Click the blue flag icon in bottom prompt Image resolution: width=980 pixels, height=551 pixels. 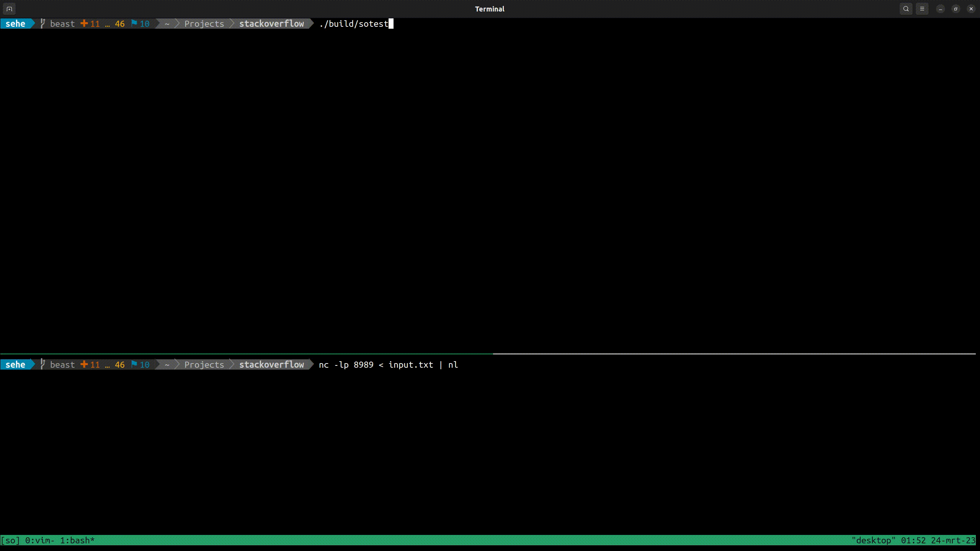(134, 364)
